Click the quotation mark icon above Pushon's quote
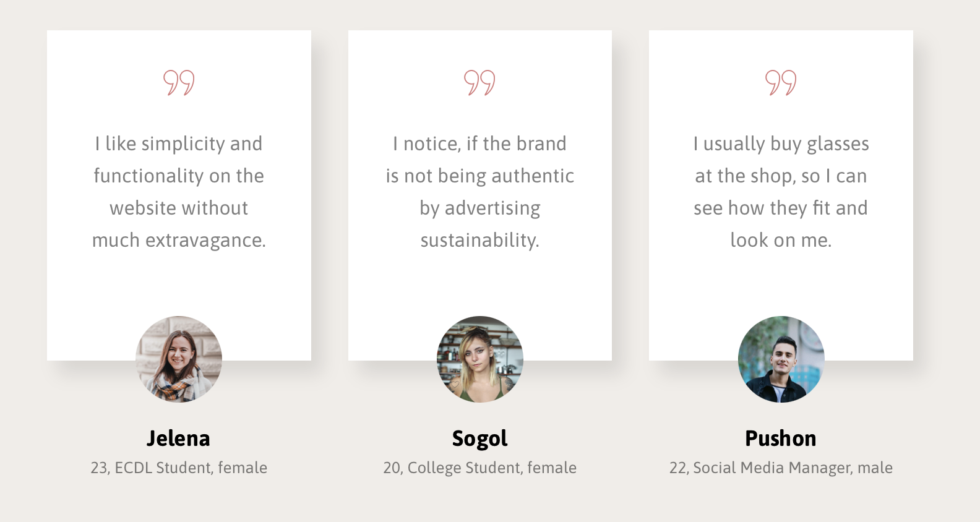This screenshot has height=522, width=980. pos(781,82)
